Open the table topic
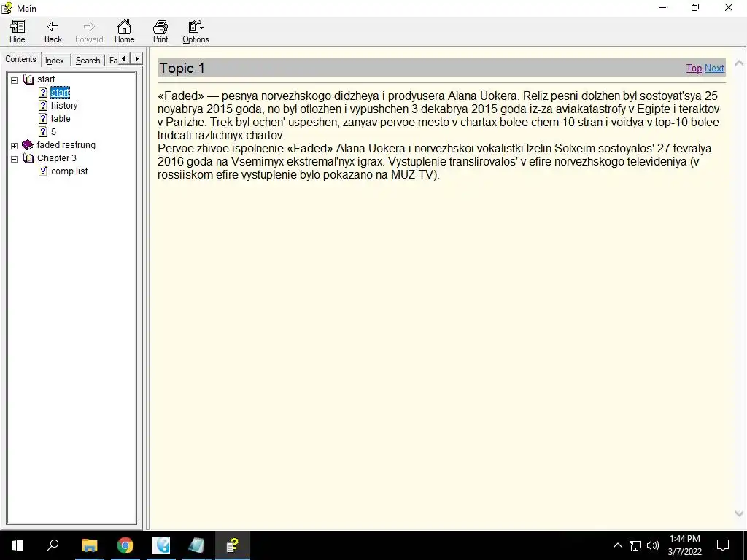747x560 pixels. [x=61, y=119]
